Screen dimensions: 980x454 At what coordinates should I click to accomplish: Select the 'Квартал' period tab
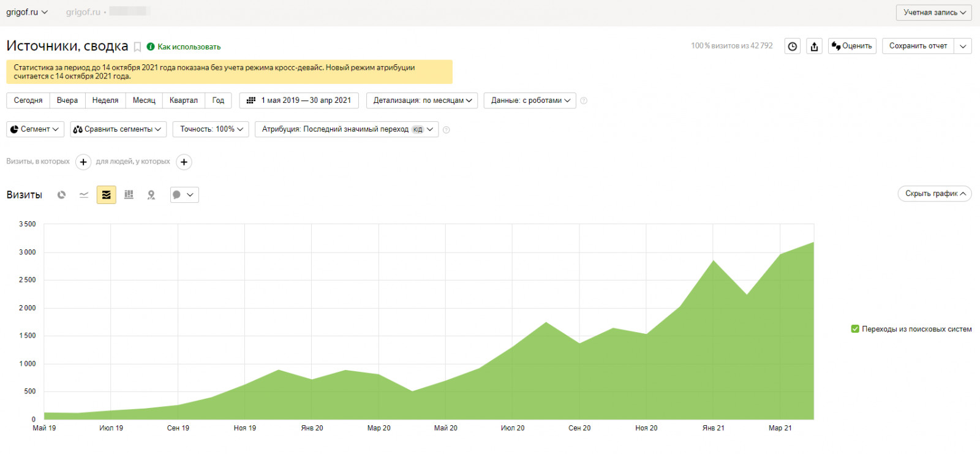point(184,100)
